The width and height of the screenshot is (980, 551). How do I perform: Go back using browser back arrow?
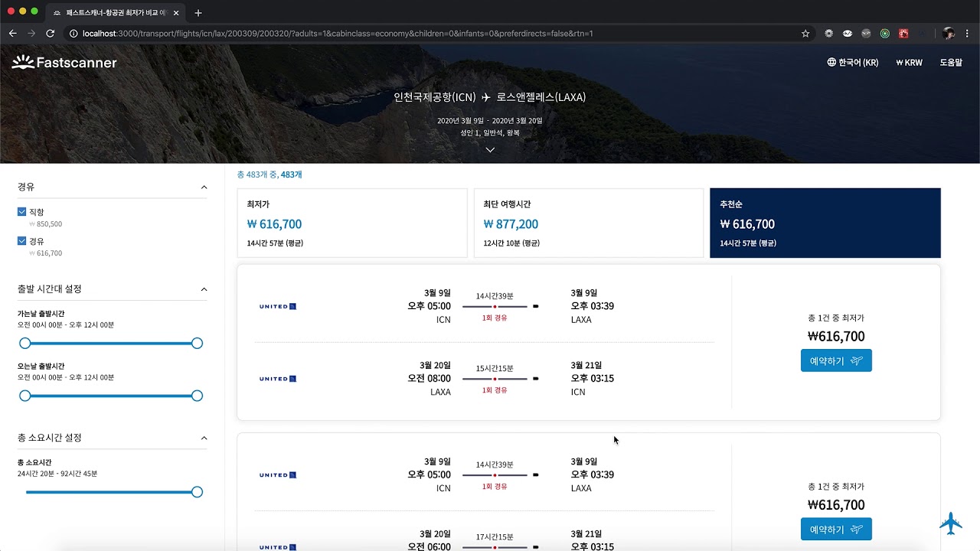click(x=13, y=34)
